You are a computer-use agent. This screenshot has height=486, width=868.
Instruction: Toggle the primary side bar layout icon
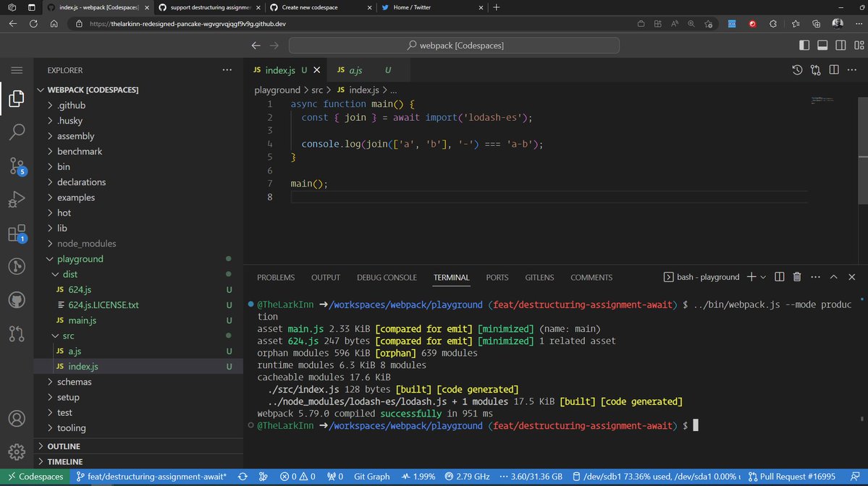tap(804, 46)
